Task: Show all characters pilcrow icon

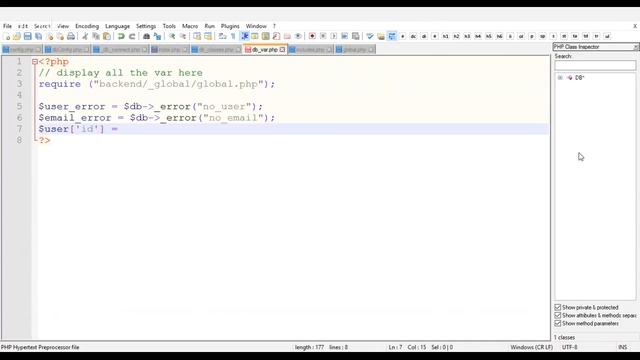Action: [233, 36]
